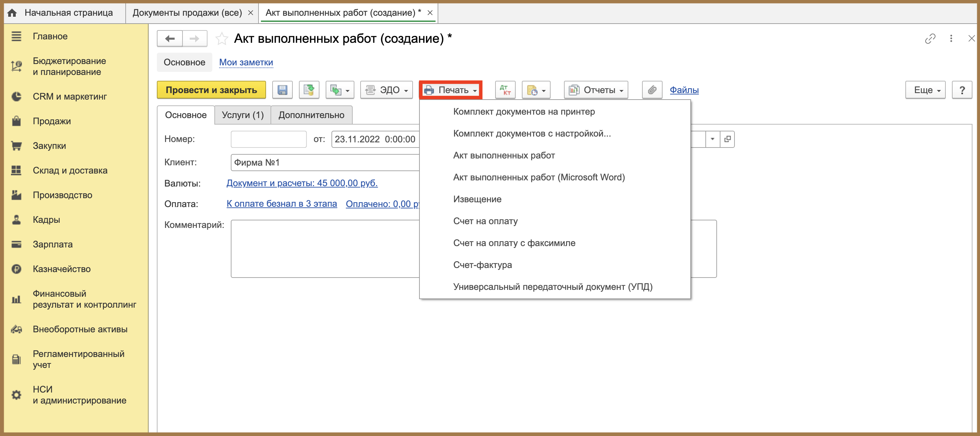Click the Основное navigation button under the title
This screenshot has width=980, height=436.
[x=184, y=62]
